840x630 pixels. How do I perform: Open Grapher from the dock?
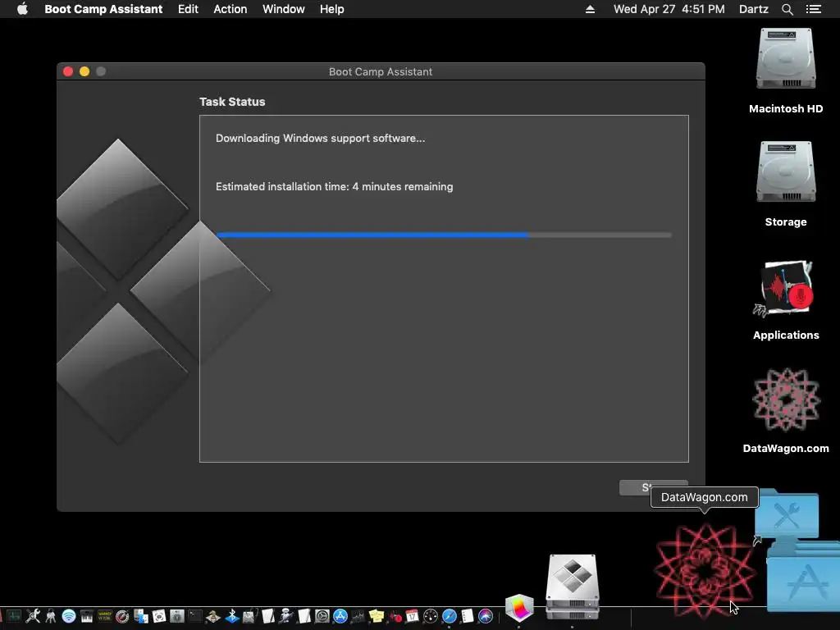519,607
